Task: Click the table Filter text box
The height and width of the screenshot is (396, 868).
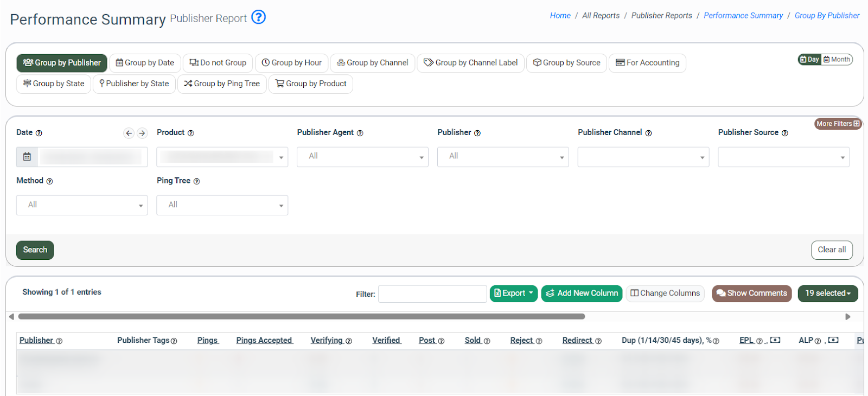Action: pos(432,294)
